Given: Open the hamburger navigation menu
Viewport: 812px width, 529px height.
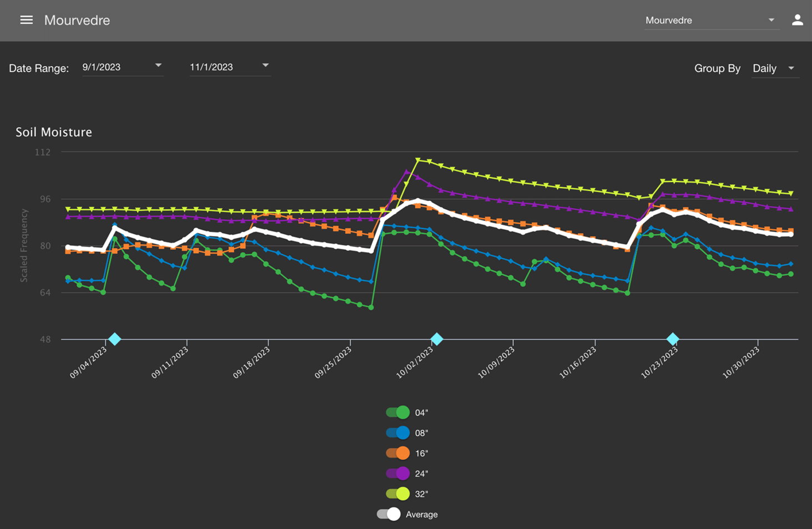Looking at the screenshot, I should coord(26,20).
